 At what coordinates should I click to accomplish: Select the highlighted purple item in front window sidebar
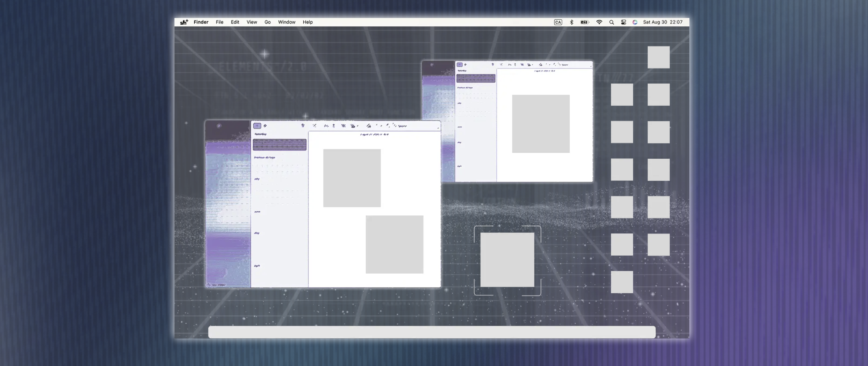[280, 145]
